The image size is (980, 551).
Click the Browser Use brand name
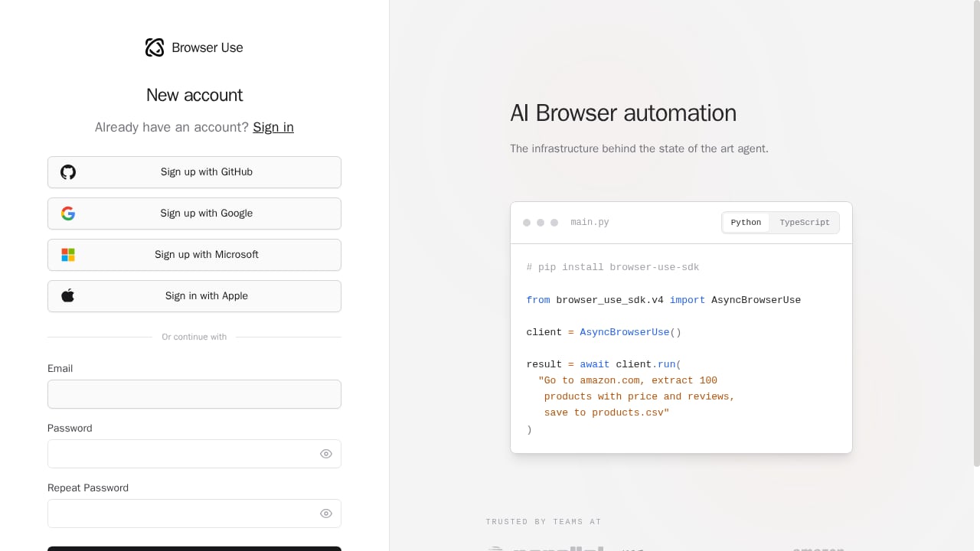207,47
